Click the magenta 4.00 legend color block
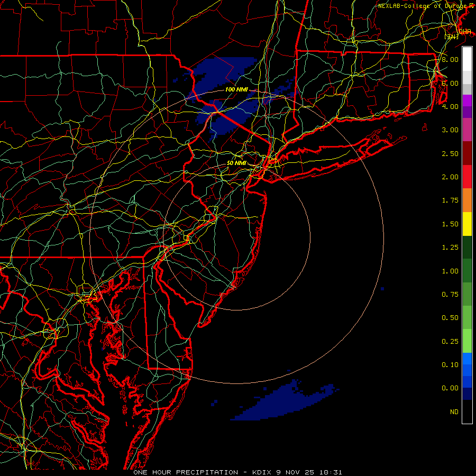The height and width of the screenshot is (476, 476). click(x=467, y=100)
